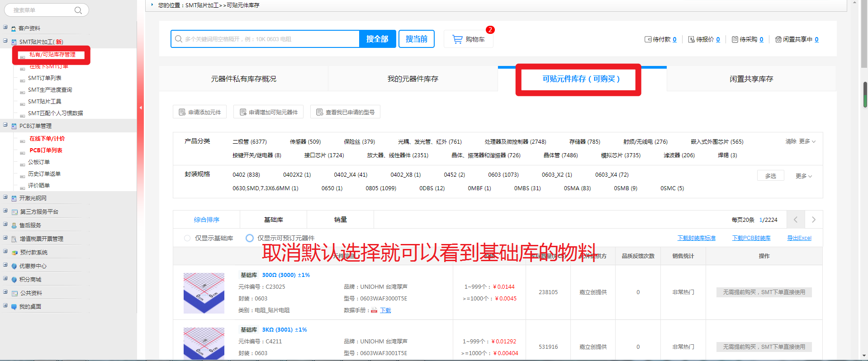The image size is (868, 361).
Task: Go to next results page arrow
Action: [x=813, y=220]
